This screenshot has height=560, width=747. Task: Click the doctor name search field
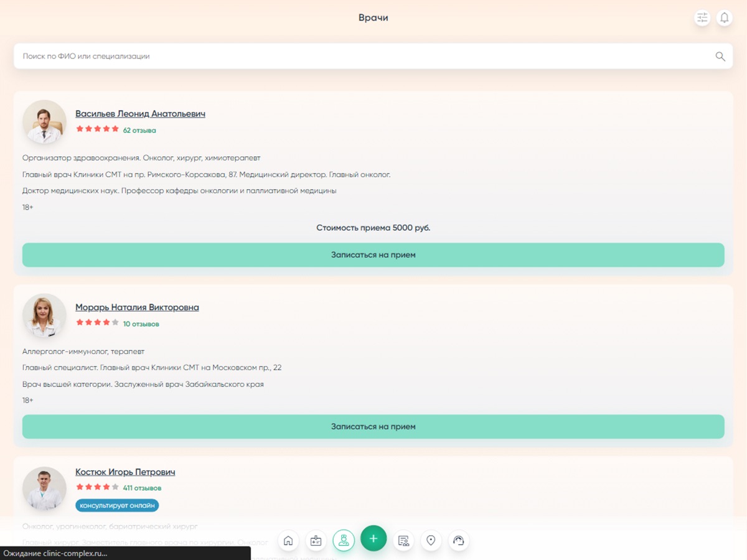361,57
